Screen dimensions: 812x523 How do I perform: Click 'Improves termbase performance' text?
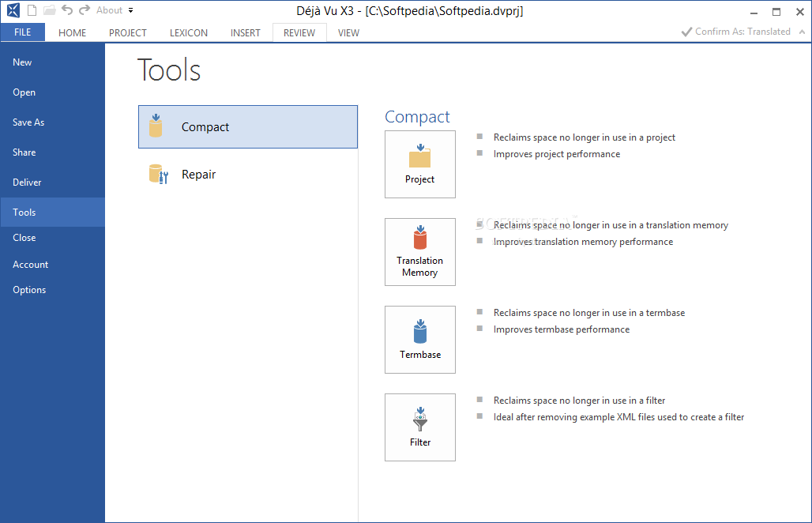tap(562, 329)
